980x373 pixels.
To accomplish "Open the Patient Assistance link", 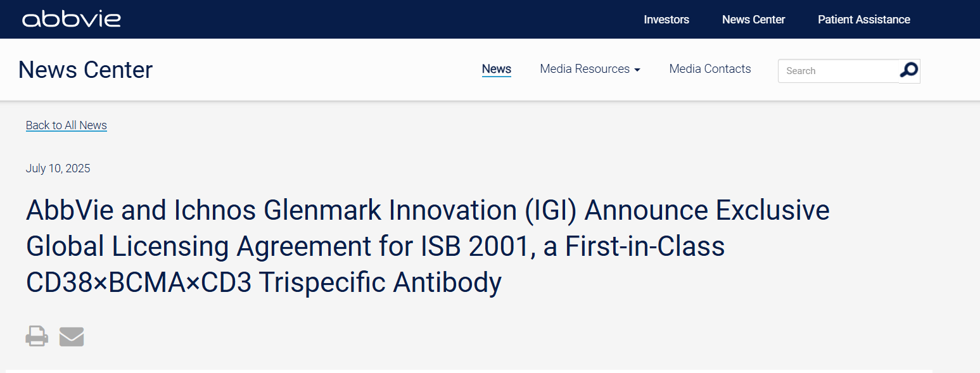I will 864,20.
